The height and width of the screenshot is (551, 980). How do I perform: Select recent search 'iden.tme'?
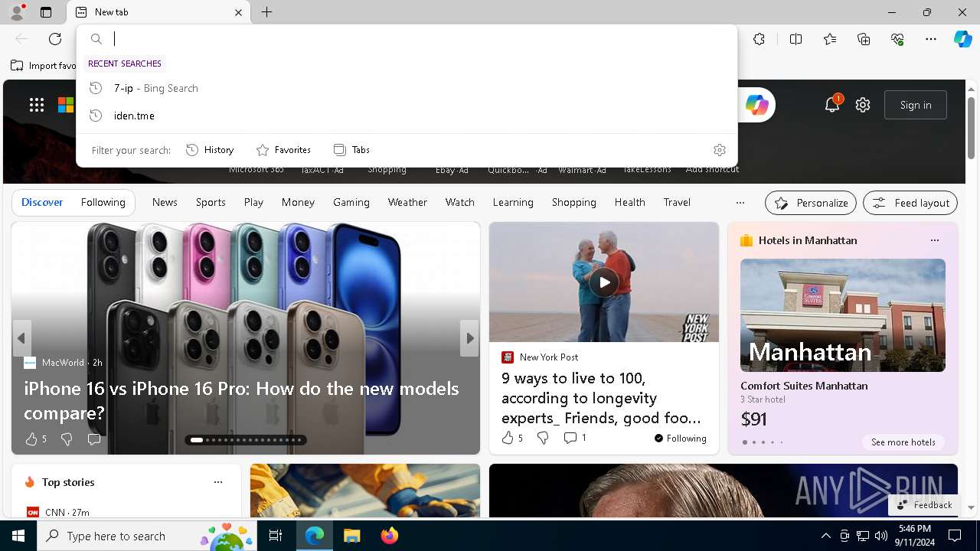point(407,116)
